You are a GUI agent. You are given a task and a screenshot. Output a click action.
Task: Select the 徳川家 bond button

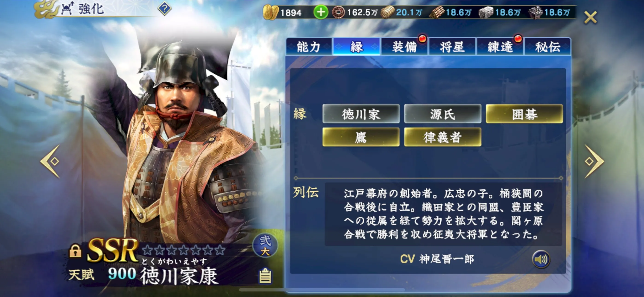(361, 114)
